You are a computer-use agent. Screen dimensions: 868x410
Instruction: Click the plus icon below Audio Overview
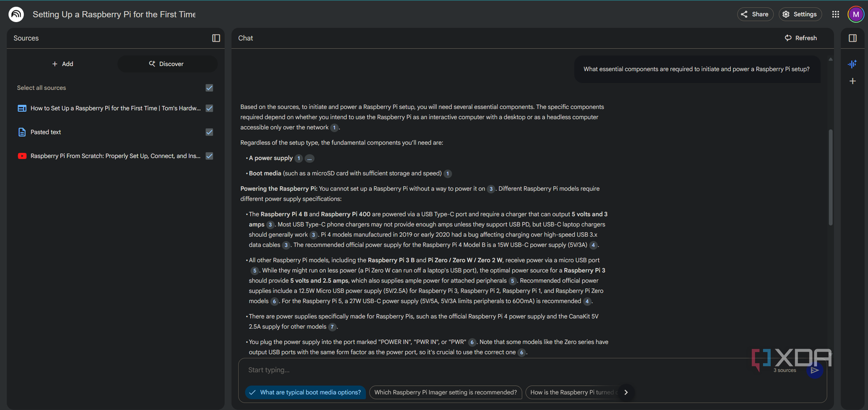(x=852, y=81)
